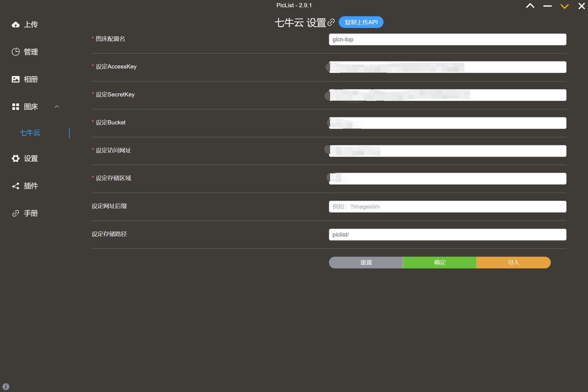Image resolution: width=588 pixels, height=392 pixels.
Task: Click the 七牛云 设置 page title
Action: coord(300,22)
